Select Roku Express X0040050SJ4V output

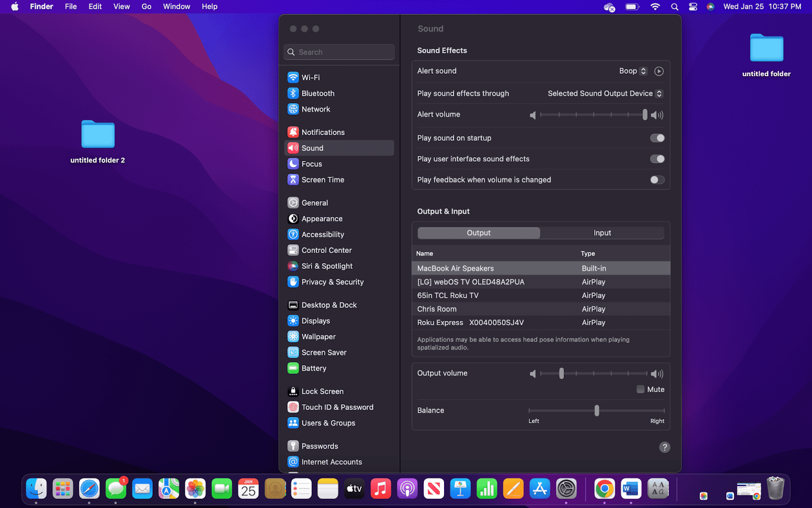pyautogui.click(x=541, y=323)
